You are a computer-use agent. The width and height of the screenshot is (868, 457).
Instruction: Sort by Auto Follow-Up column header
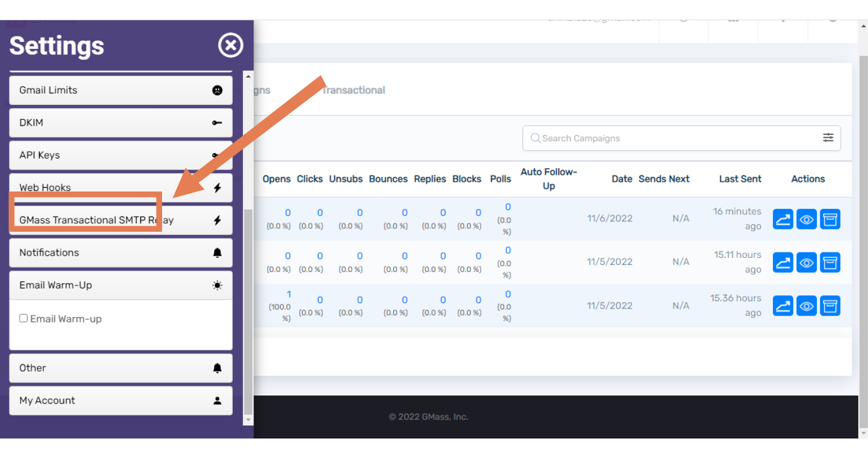(x=549, y=179)
